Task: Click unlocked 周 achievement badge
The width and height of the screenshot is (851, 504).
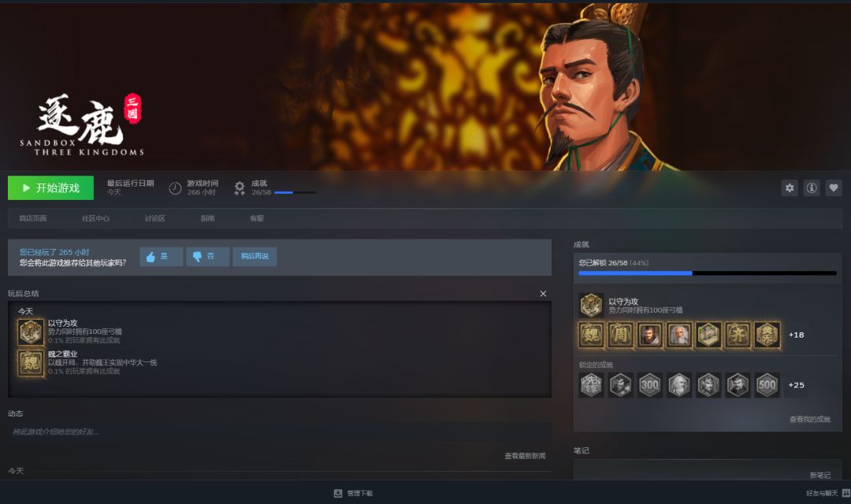Action: [620, 335]
